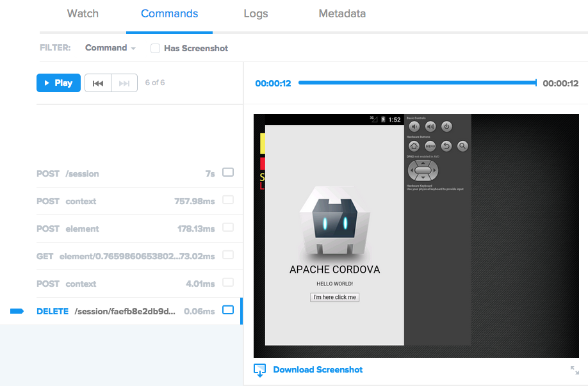The image size is (588, 386).
Task: Toggle the screenshot box for POST element
Action: click(x=228, y=227)
